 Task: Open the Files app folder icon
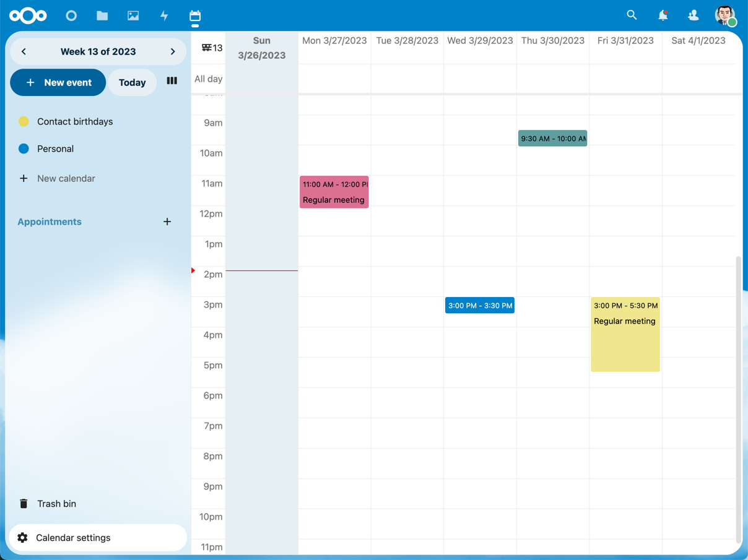102,16
